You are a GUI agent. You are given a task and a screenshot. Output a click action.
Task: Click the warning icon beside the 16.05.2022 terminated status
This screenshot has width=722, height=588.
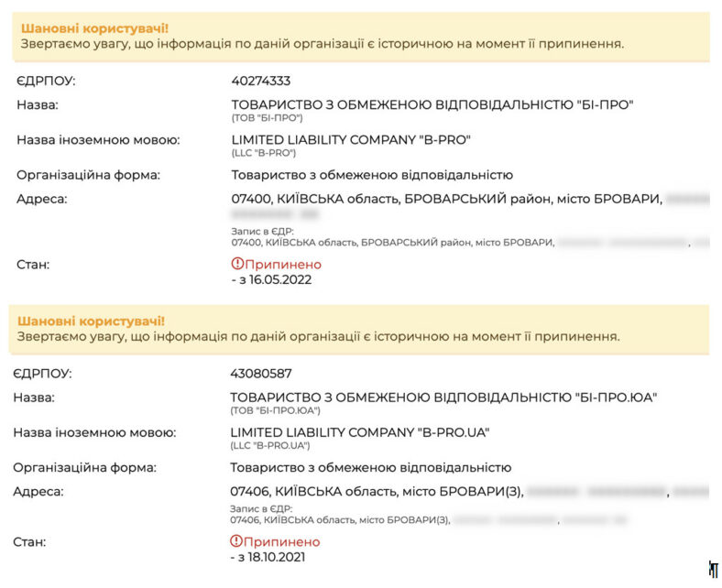point(237,265)
